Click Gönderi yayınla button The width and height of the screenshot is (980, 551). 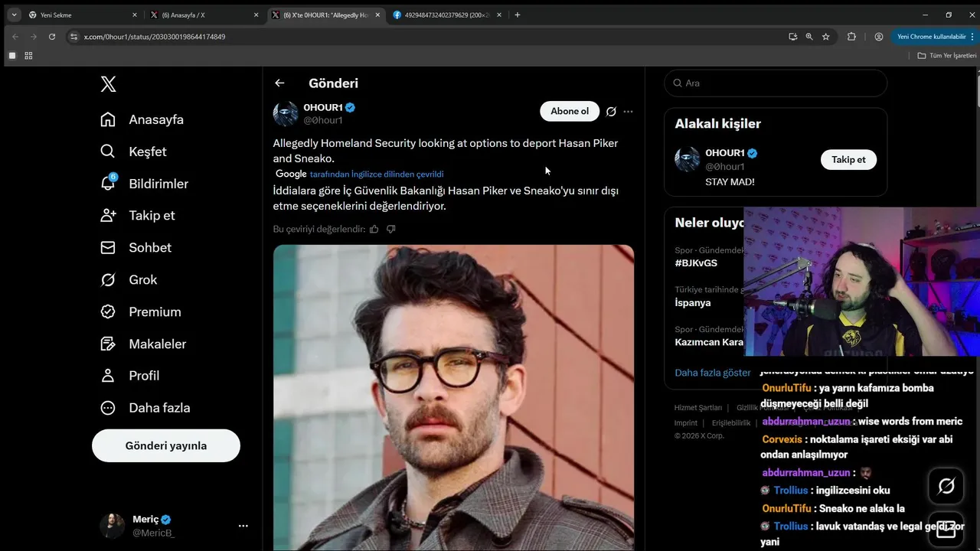(x=166, y=445)
